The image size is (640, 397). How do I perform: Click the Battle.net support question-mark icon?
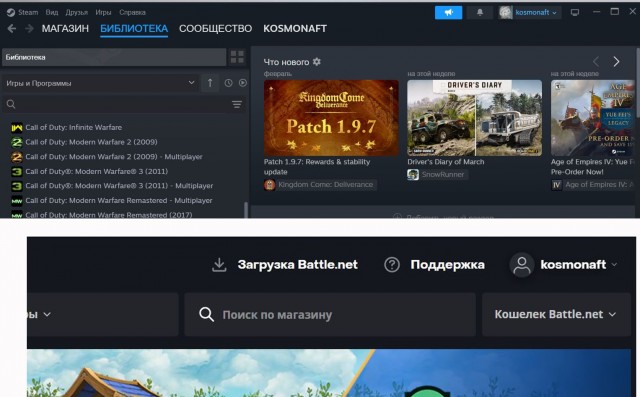tap(392, 265)
